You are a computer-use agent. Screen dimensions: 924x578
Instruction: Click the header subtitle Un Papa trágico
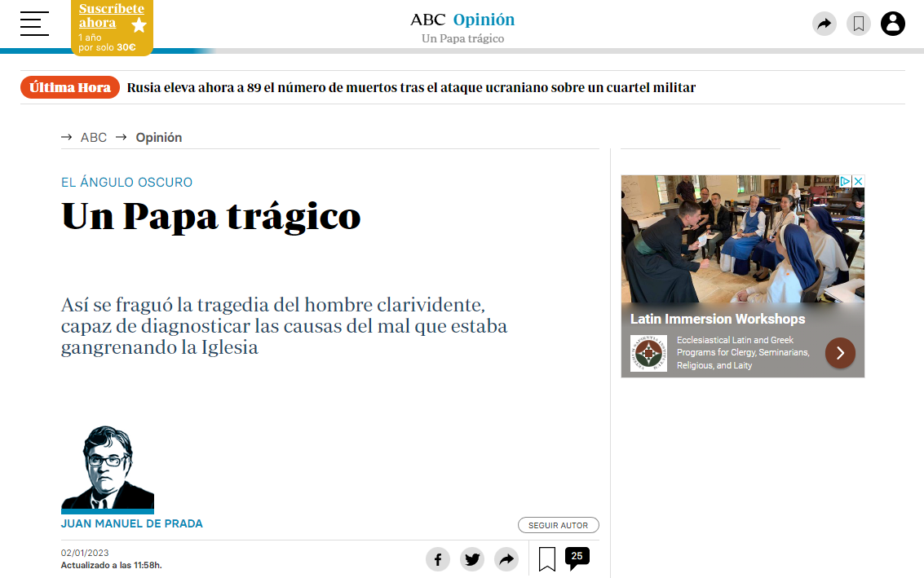pyautogui.click(x=463, y=38)
